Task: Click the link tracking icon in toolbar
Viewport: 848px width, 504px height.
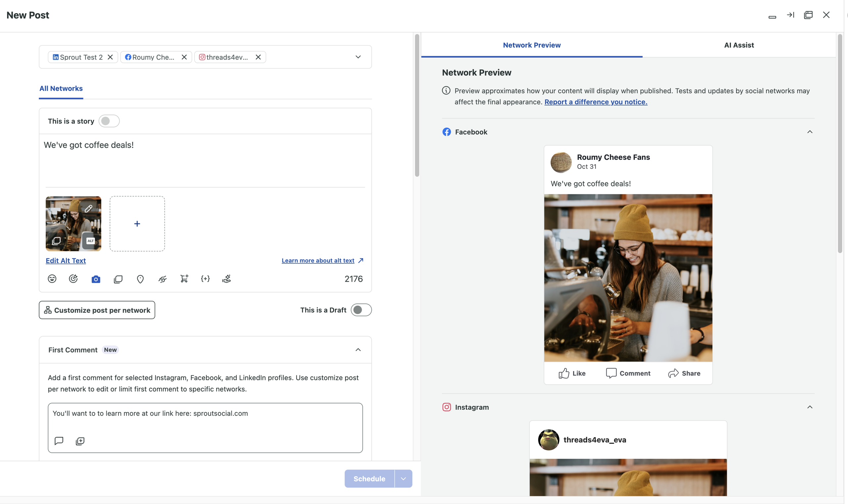Action: coord(162,279)
